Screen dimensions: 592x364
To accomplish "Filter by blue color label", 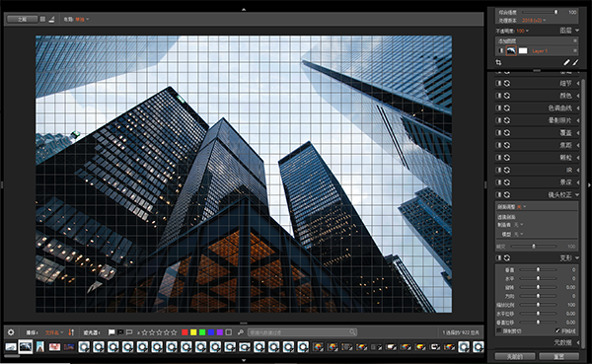I will pyautogui.click(x=211, y=332).
